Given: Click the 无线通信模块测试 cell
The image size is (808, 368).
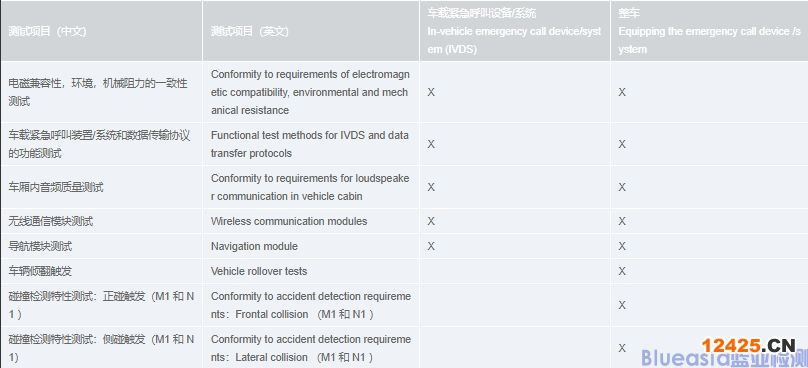Looking at the screenshot, I should point(101,221).
